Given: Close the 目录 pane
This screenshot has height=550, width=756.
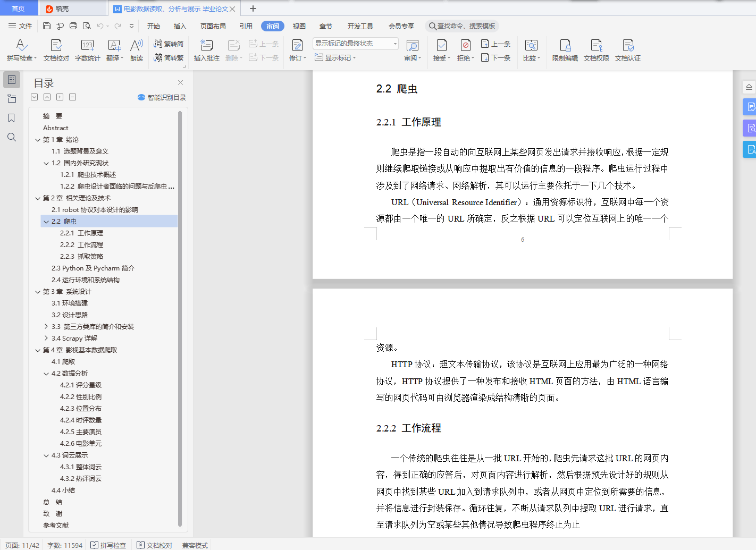Looking at the screenshot, I should click(180, 82).
